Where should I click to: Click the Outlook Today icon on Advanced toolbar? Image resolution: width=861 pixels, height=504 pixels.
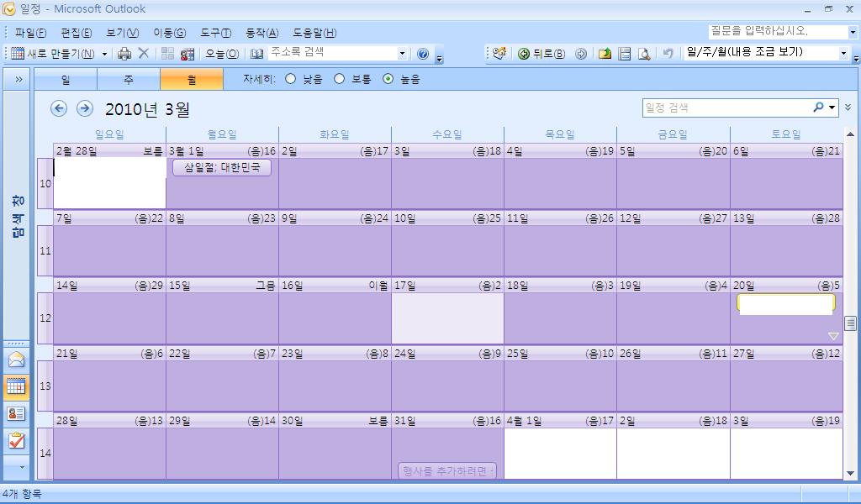[x=499, y=53]
